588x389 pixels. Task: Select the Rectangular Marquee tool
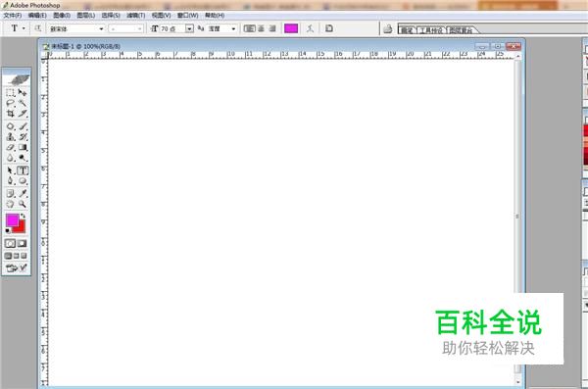pos(11,92)
